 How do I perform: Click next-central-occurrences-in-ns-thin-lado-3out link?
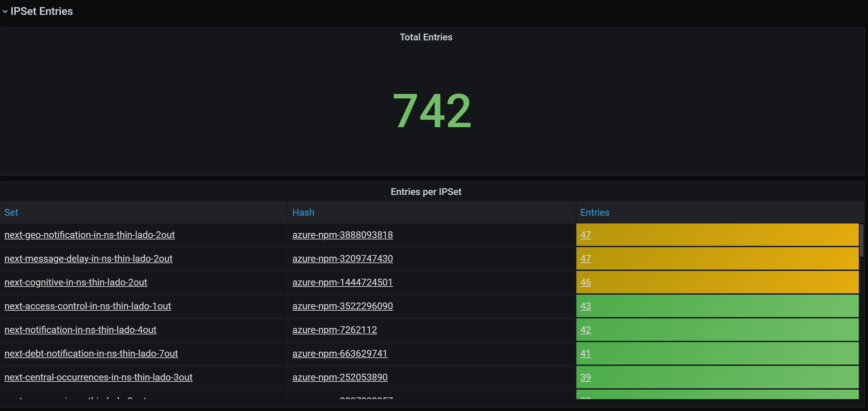pyautogui.click(x=98, y=377)
